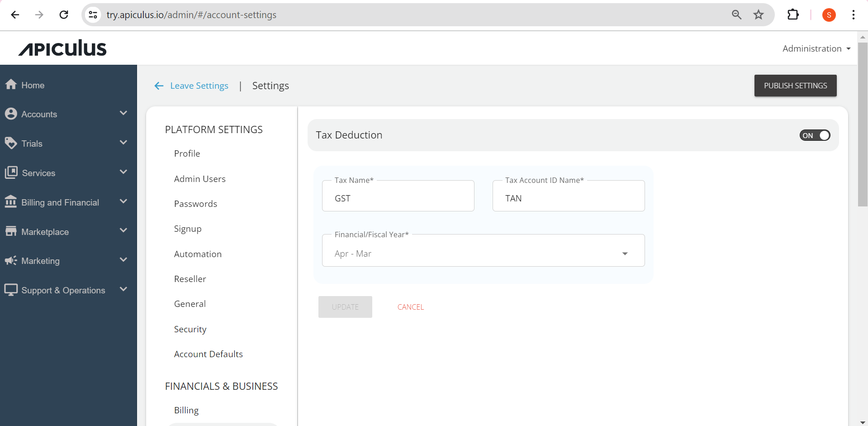The height and width of the screenshot is (426, 868).
Task: Turn off the Tax Deduction toggle
Action: click(x=815, y=135)
